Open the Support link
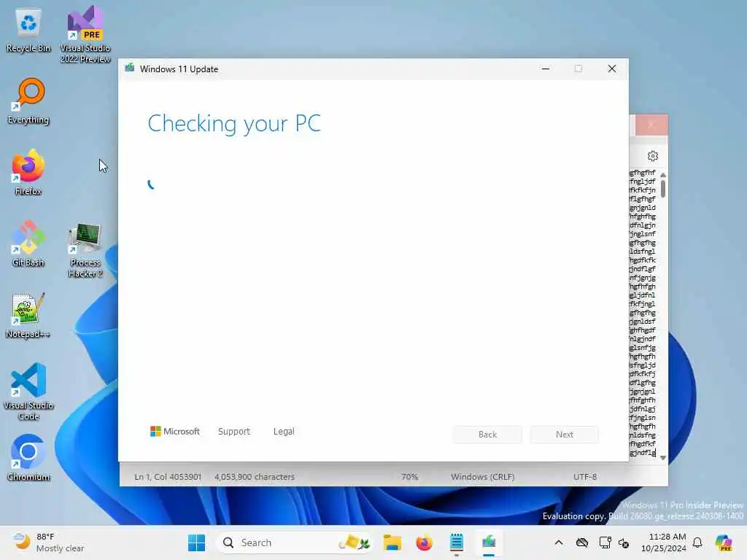 pyautogui.click(x=234, y=431)
